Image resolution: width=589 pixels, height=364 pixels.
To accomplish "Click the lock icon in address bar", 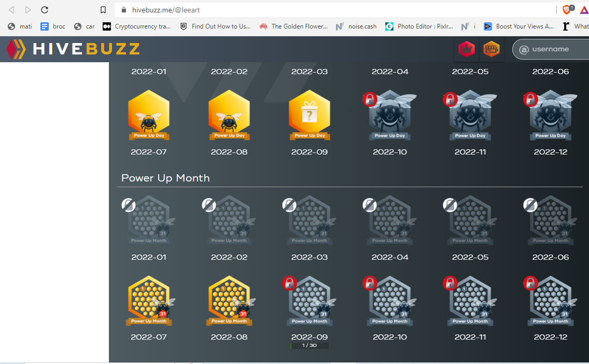I will [123, 10].
